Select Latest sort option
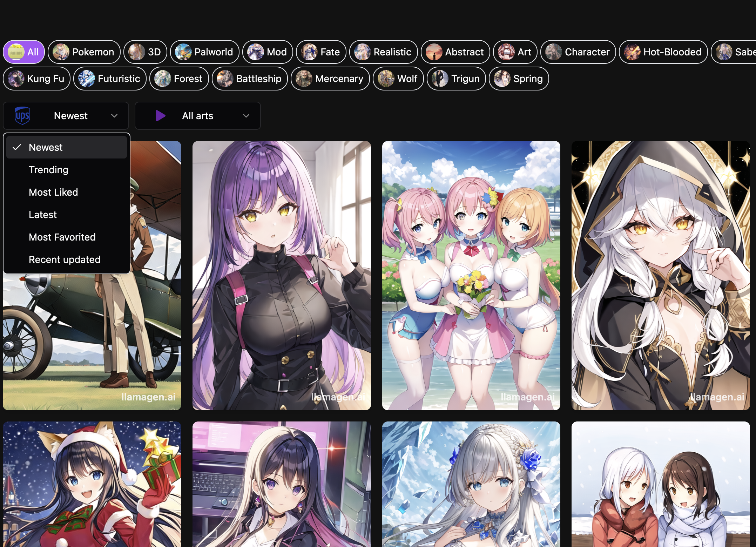The width and height of the screenshot is (756, 547). click(x=42, y=215)
